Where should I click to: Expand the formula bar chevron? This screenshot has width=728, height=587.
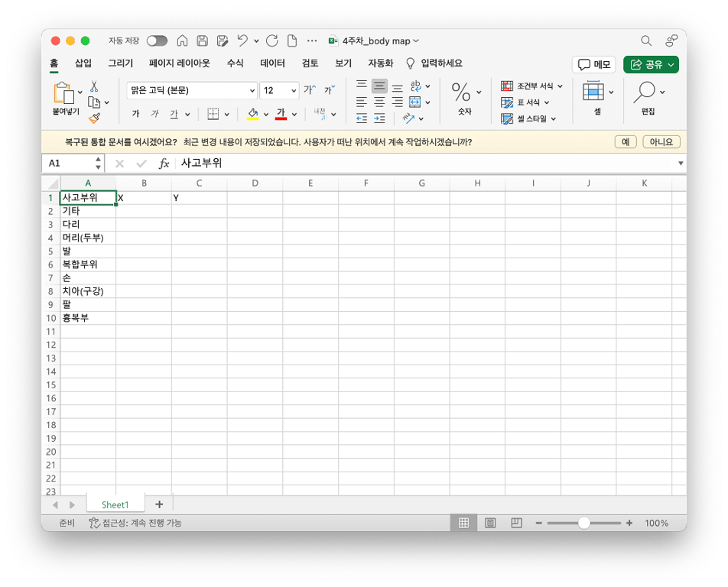680,164
